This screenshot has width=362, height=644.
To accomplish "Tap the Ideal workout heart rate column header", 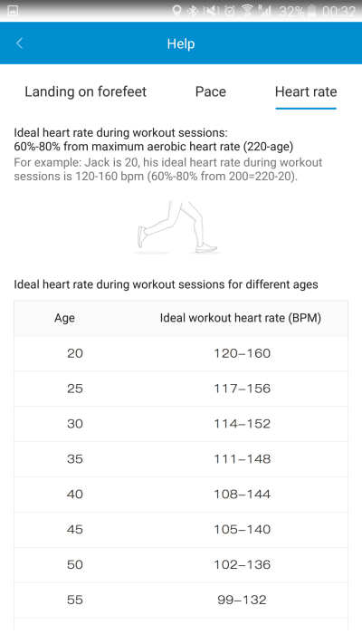I will point(241,318).
